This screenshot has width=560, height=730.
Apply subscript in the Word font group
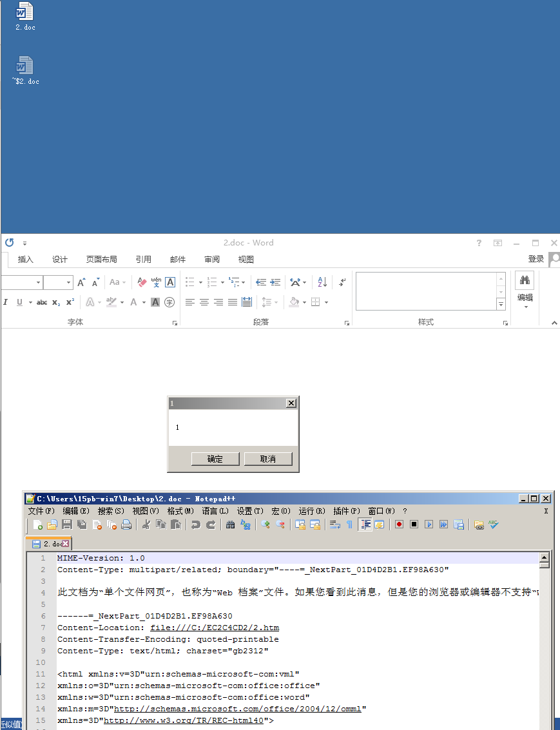click(x=55, y=302)
